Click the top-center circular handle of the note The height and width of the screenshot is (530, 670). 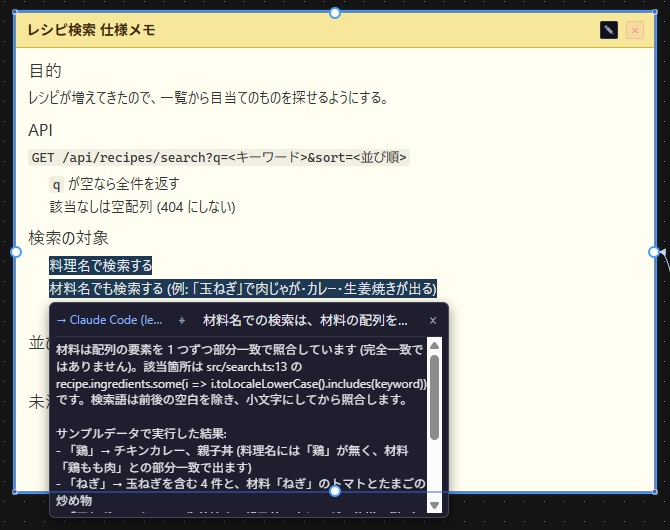coord(335,13)
